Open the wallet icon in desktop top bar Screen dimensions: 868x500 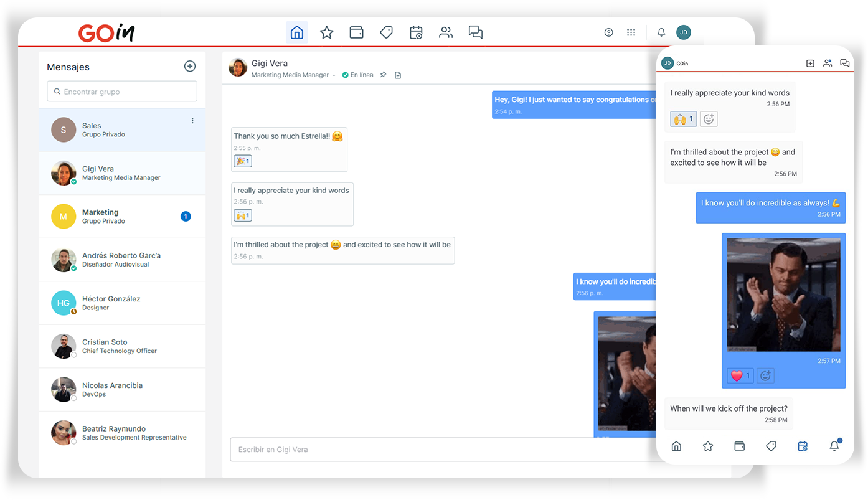coord(357,32)
